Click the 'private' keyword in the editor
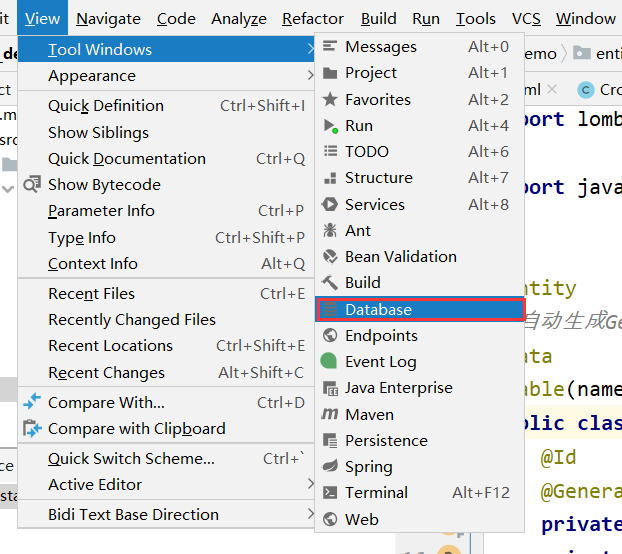Image resolution: width=622 pixels, height=554 pixels. coord(581,524)
